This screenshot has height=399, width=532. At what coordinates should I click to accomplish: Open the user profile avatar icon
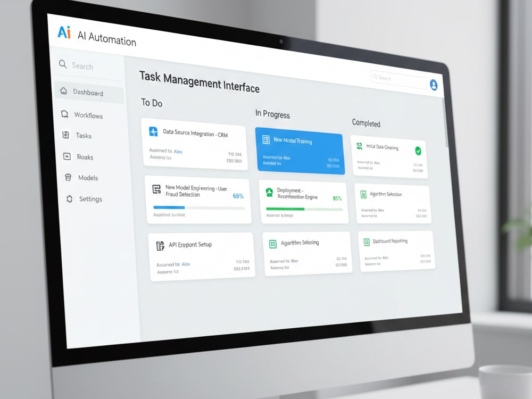(x=434, y=85)
